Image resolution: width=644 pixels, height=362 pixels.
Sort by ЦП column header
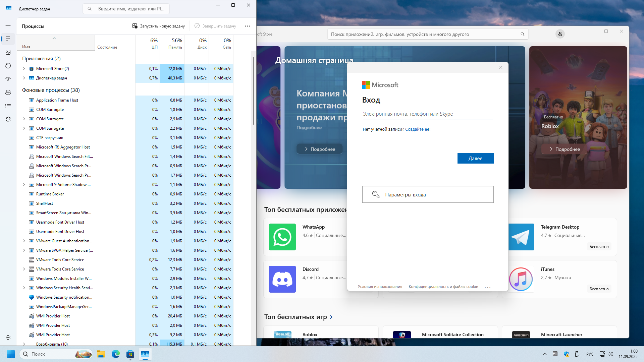[x=148, y=43]
